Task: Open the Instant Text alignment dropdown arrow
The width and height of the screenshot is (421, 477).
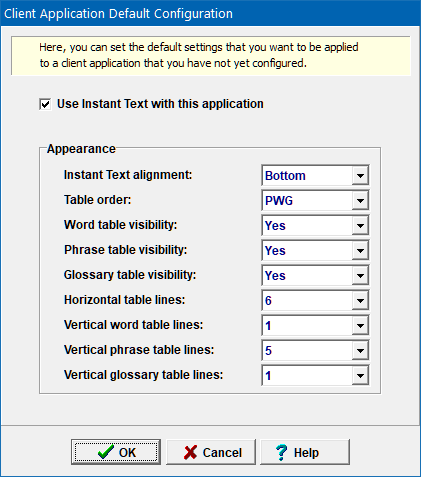Action: pyautogui.click(x=360, y=175)
